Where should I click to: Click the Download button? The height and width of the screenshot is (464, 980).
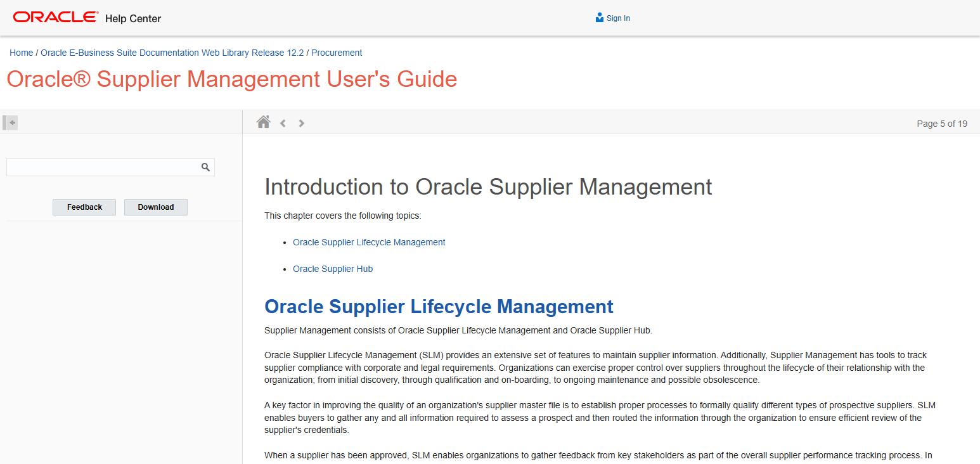coord(156,207)
